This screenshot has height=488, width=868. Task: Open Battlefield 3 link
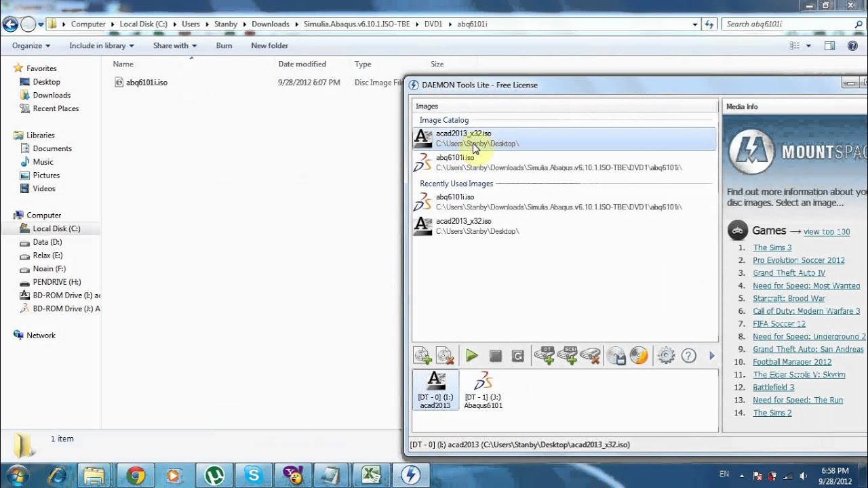tap(773, 387)
